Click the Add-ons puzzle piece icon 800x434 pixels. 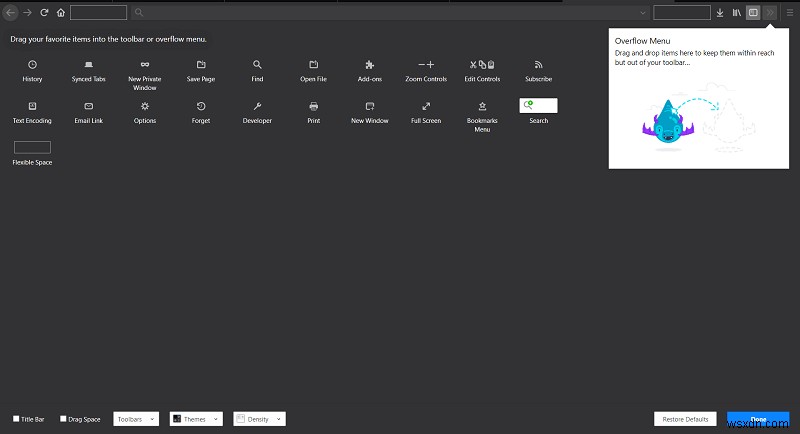coord(370,64)
